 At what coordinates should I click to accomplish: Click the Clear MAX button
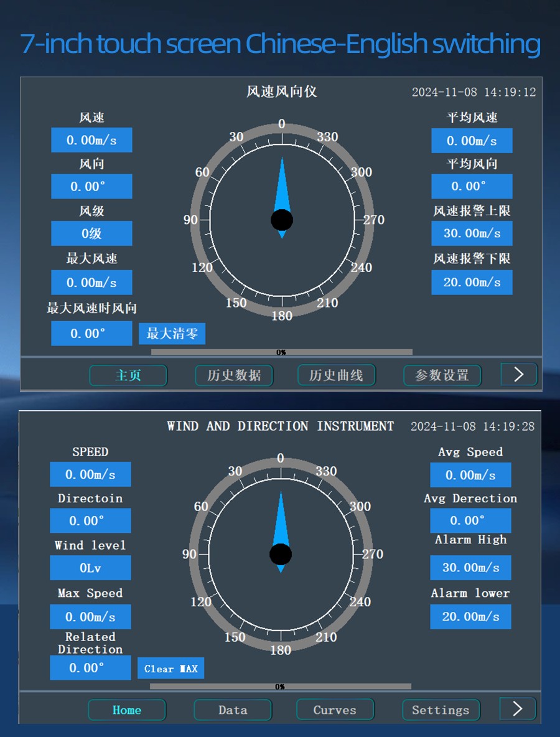[x=171, y=668]
